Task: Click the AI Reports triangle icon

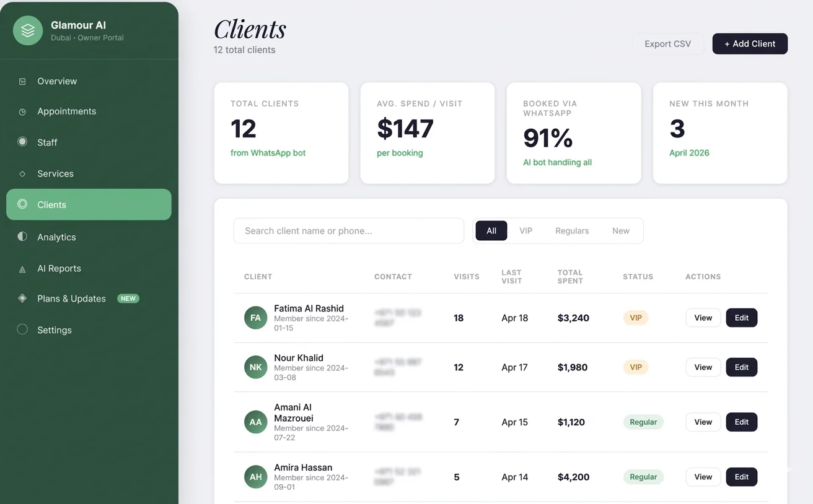Action: (x=22, y=269)
